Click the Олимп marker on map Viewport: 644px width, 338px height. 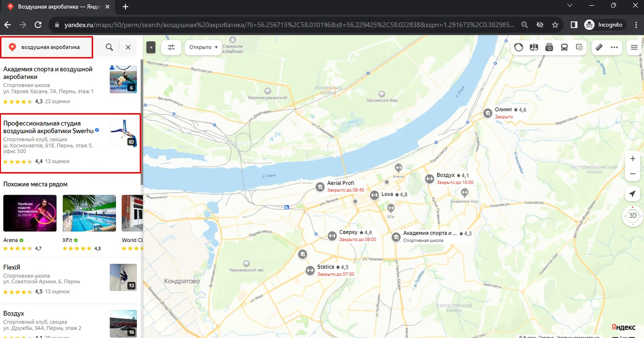[487, 113]
